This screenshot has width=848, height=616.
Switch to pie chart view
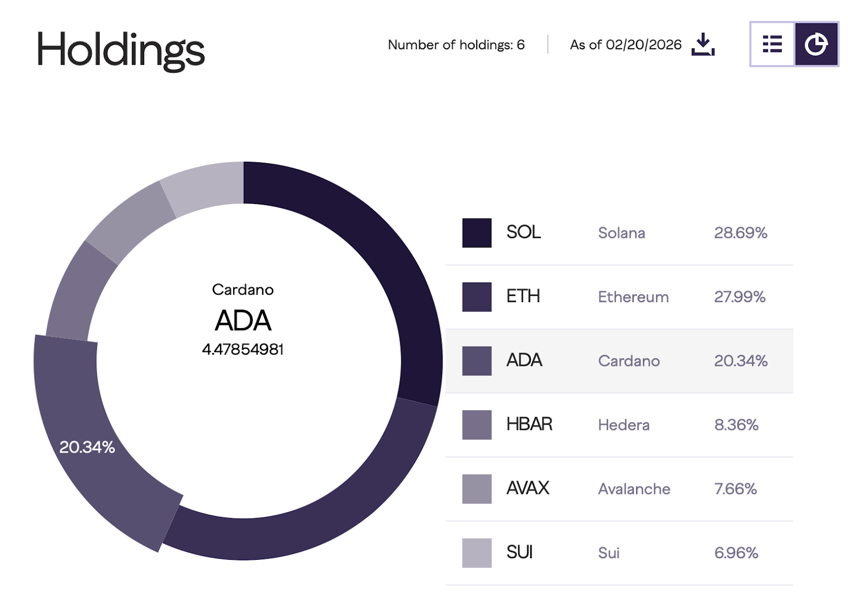coord(816,44)
